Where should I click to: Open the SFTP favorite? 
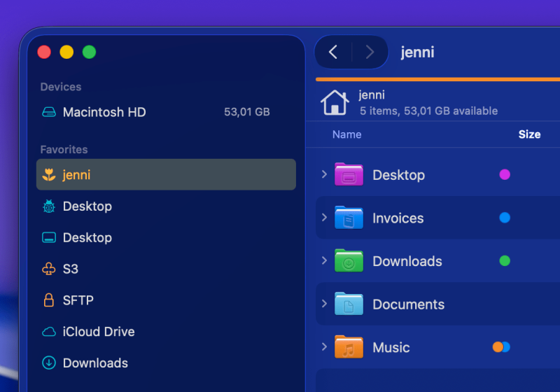166,300
